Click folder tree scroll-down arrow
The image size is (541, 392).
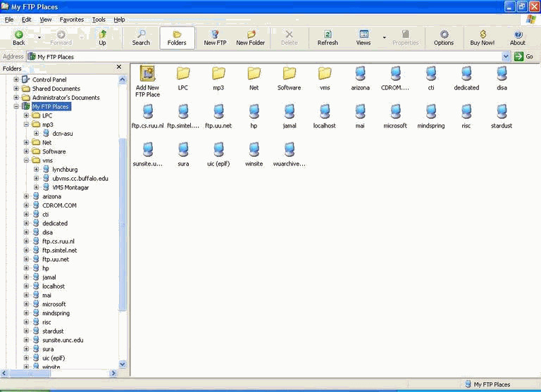[x=123, y=364]
